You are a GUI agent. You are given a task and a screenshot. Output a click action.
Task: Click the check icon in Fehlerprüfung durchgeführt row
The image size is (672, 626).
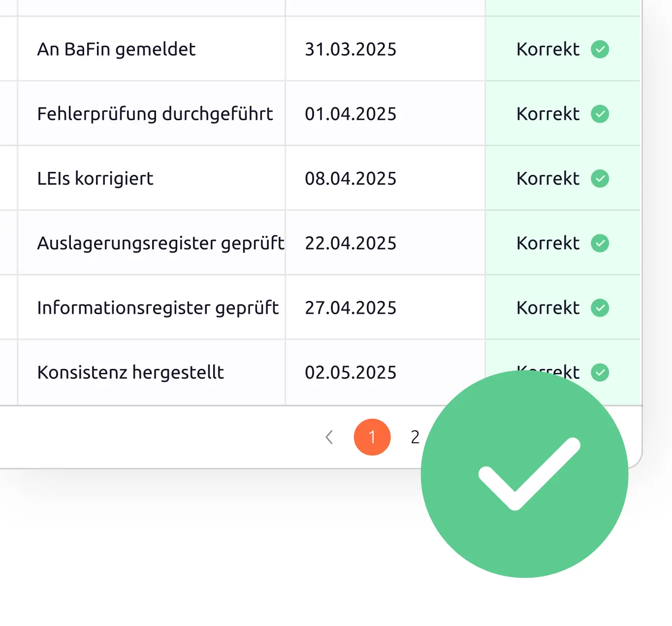(x=600, y=114)
